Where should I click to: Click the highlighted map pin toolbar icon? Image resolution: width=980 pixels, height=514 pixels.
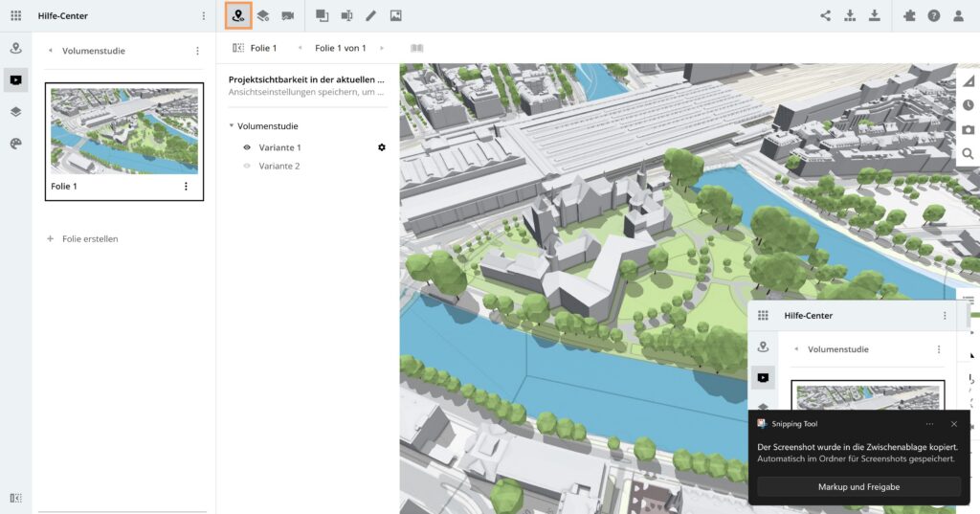238,15
